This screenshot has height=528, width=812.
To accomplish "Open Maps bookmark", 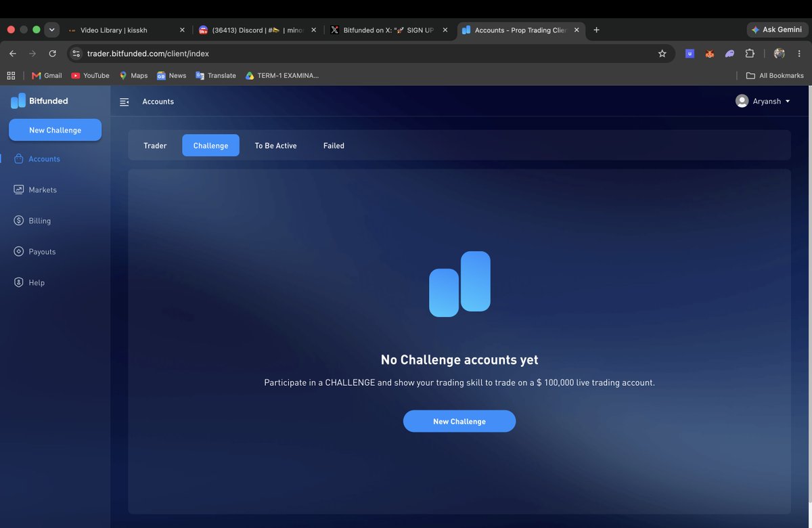I will (133, 76).
